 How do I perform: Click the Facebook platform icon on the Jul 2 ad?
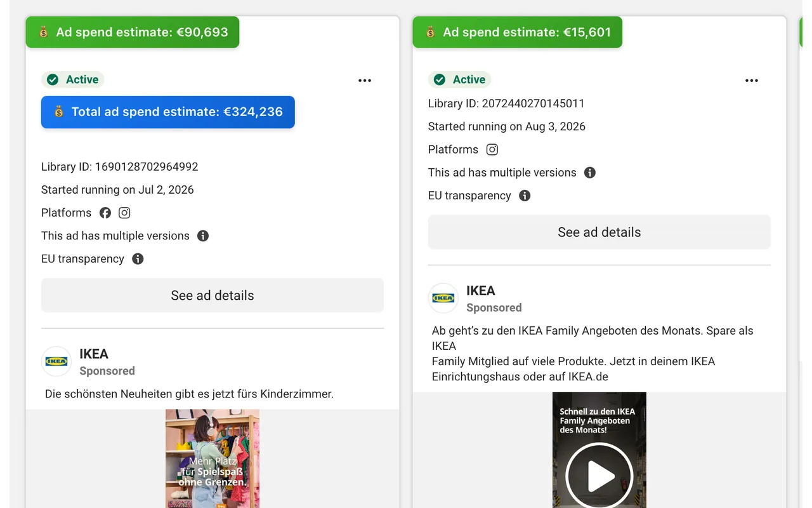click(x=105, y=213)
